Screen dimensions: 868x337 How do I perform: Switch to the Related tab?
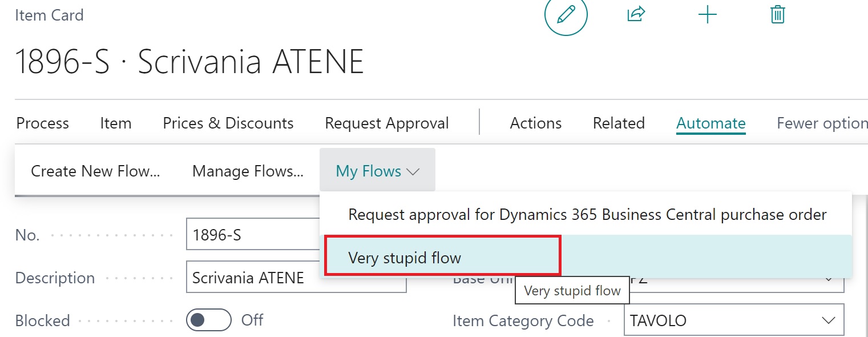tap(619, 123)
